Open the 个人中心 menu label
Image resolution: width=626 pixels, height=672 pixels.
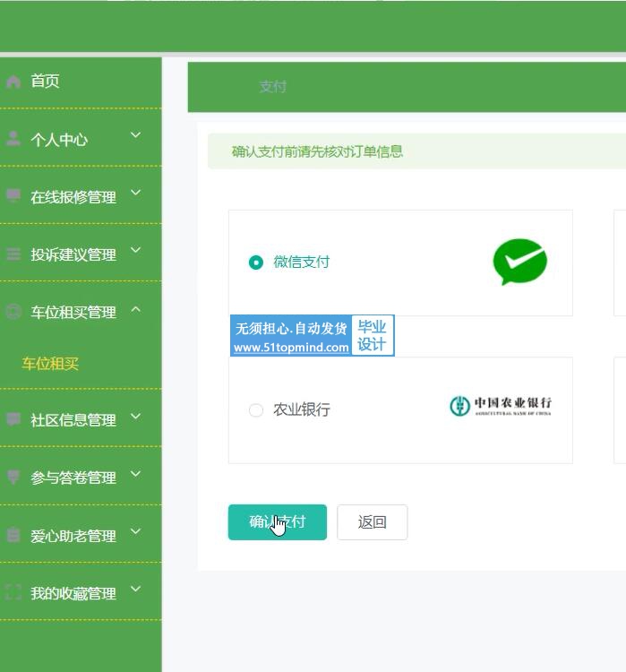[x=59, y=140]
